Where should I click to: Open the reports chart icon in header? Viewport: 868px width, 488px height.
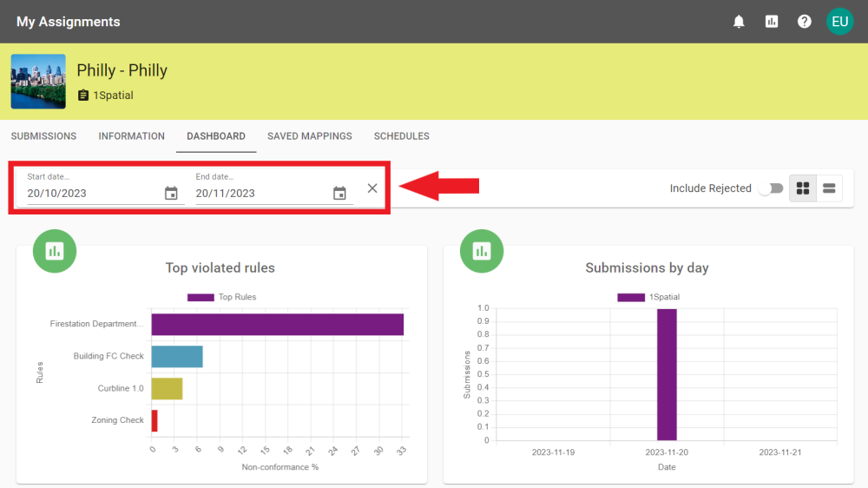[x=771, y=22]
